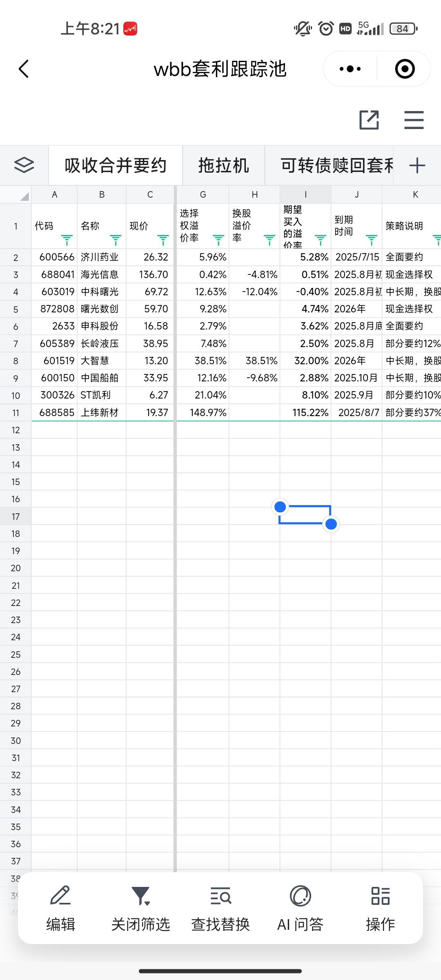The image size is (441, 980).
Task: Open the three-dot more options menu
Action: [350, 69]
